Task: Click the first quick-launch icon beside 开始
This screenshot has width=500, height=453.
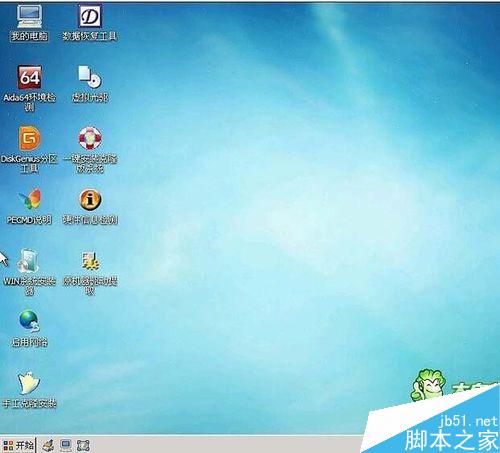Action: [48, 445]
